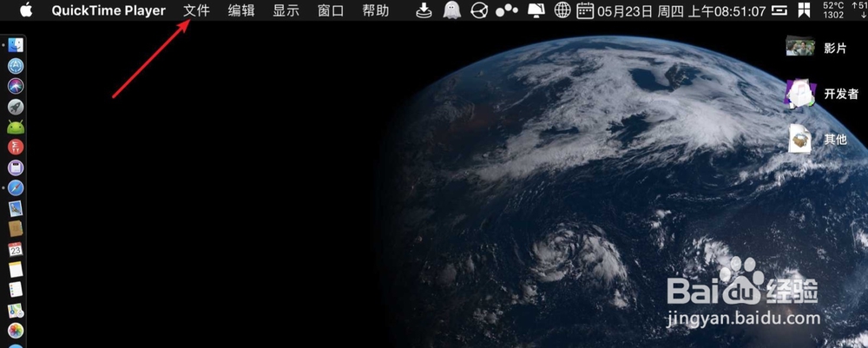Click the 52°C temperature monitor readout
The width and height of the screenshot is (868, 348).
(833, 10)
